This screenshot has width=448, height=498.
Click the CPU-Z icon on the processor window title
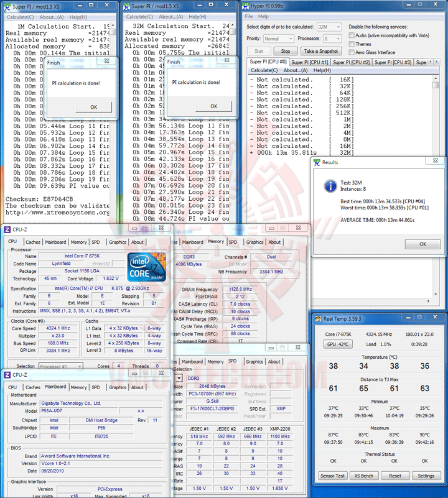[x=7, y=229]
